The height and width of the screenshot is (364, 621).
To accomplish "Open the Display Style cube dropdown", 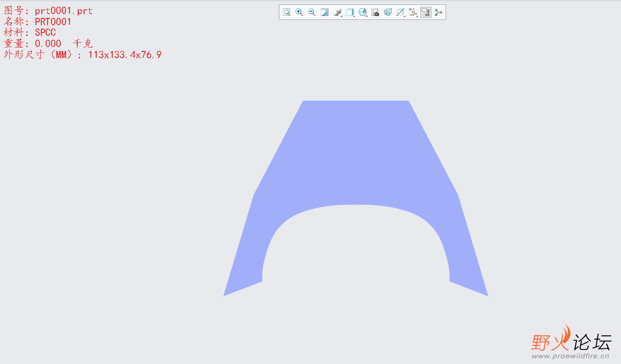I will (350, 13).
